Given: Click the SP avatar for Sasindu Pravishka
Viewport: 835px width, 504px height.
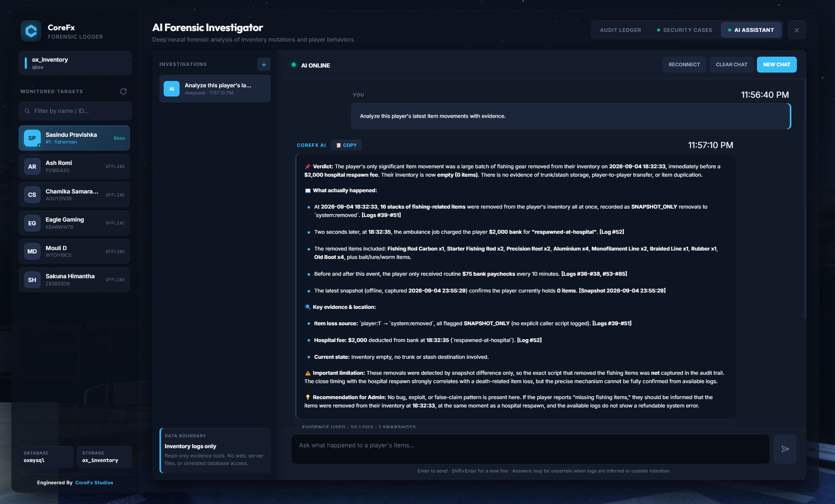Looking at the screenshot, I should click(x=32, y=138).
